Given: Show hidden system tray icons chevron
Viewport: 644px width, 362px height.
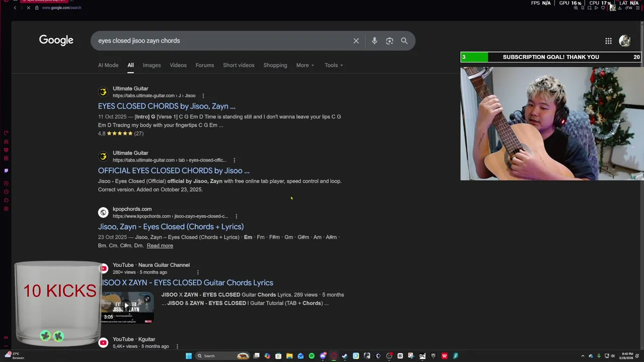Looking at the screenshot, I should click(583, 356).
